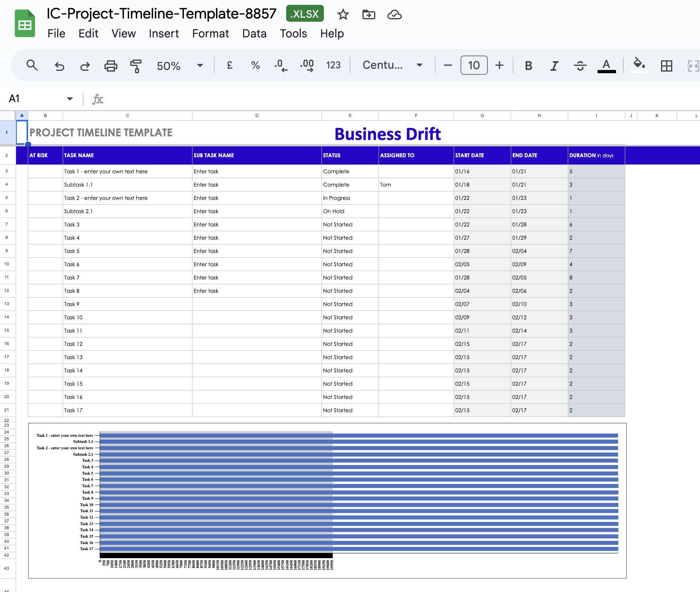The image size is (700, 592).
Task: Toggle bold formatting
Action: click(528, 66)
